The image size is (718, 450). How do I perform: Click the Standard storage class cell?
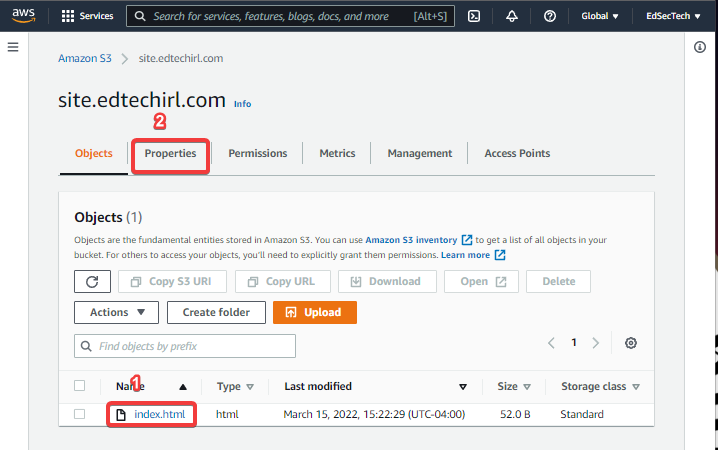tap(582, 414)
